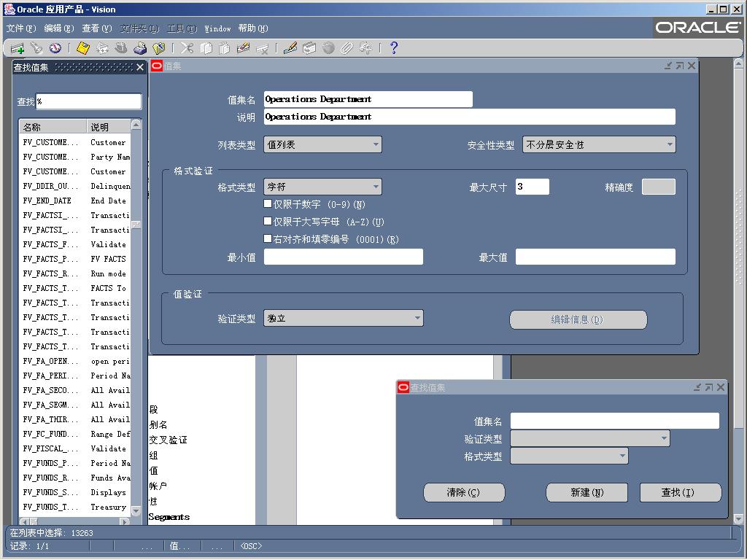Click the Delete Record toolbar icon
Image resolution: width=747 pixels, height=560 pixels.
pyautogui.click(x=262, y=48)
